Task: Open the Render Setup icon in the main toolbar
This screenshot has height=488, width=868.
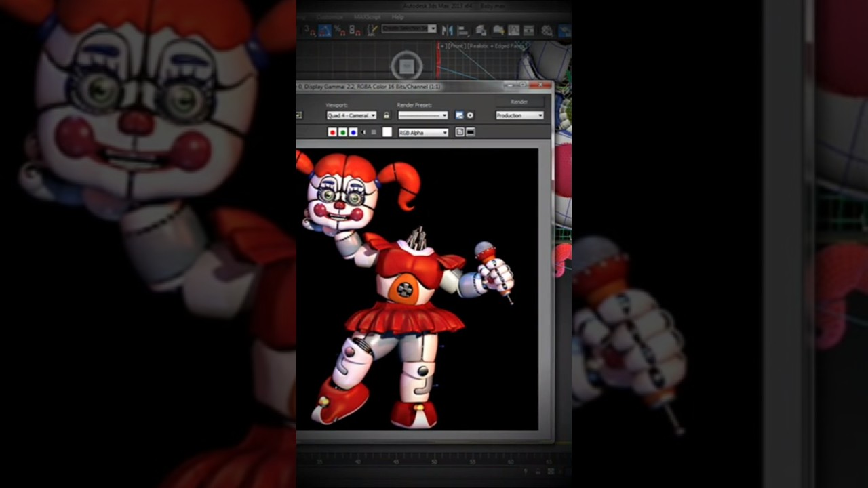Action: tap(564, 30)
